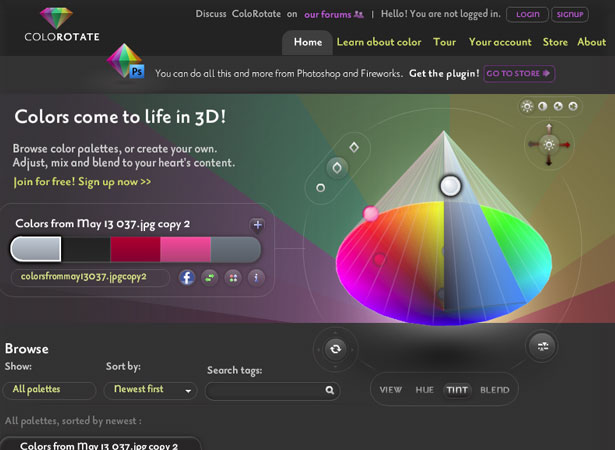Share the palette via the Facebook icon
Viewport: 615px width, 450px height.
tap(187, 278)
